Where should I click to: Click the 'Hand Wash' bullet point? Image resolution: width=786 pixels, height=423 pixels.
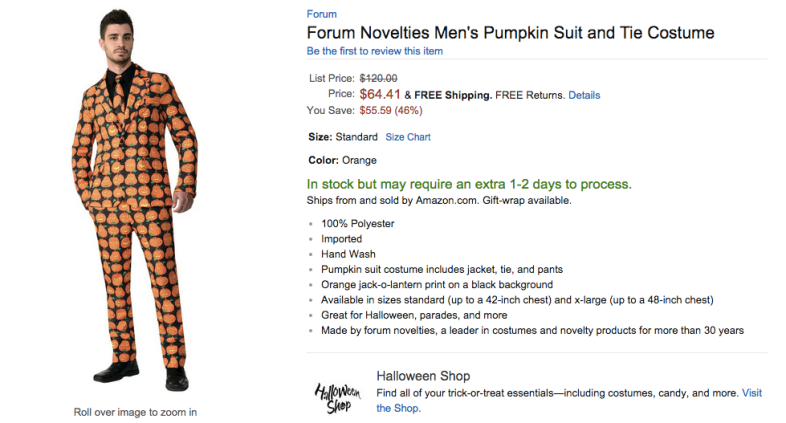[348, 254]
